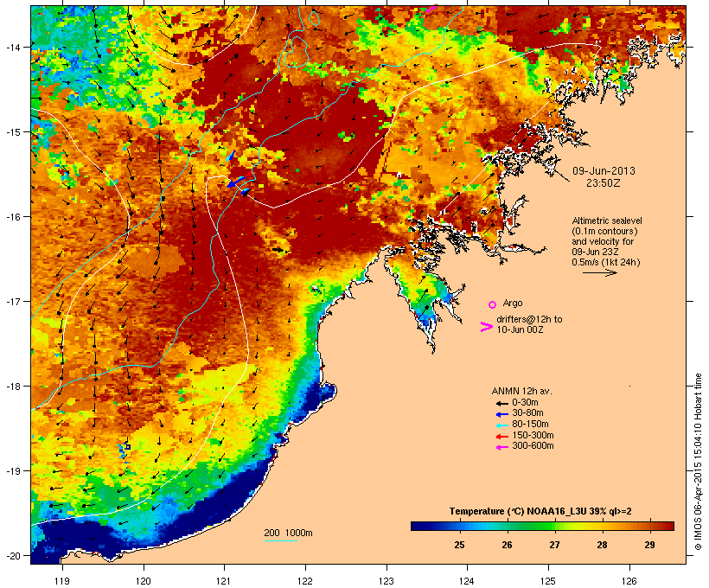
Task: Click the '300-600m' depth label
Action: point(533,446)
